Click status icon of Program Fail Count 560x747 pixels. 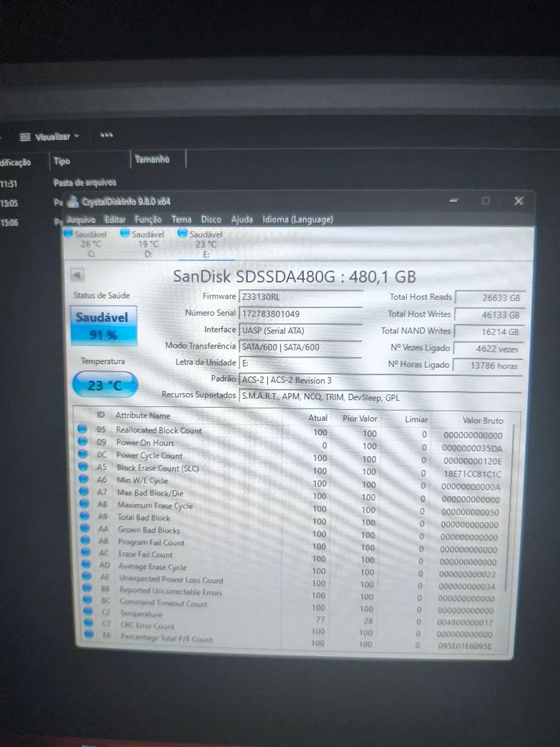click(86, 540)
